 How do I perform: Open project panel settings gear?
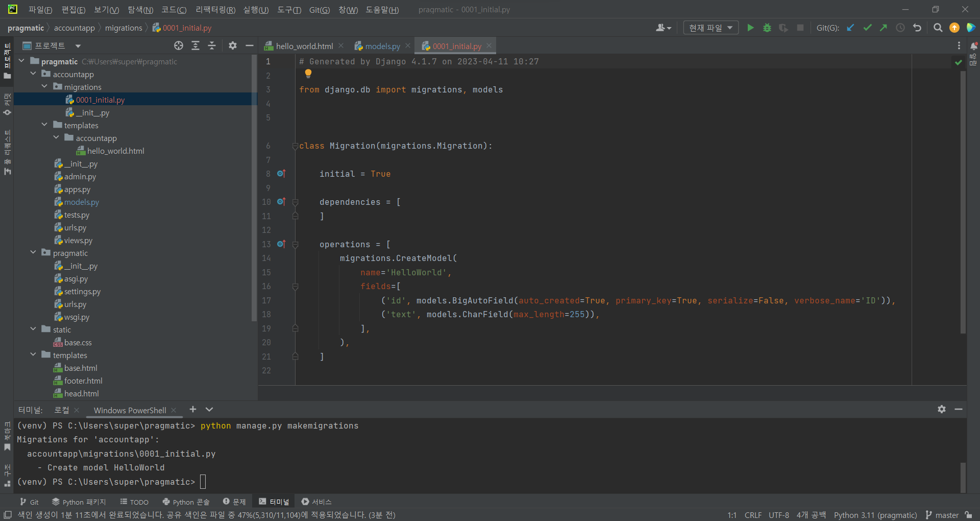pos(233,46)
